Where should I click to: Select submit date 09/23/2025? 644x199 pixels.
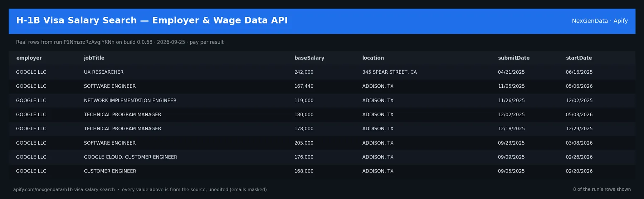tap(511, 143)
